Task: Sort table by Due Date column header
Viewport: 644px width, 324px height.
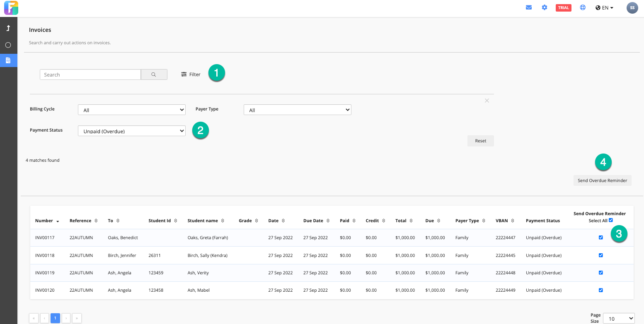Action: point(313,221)
